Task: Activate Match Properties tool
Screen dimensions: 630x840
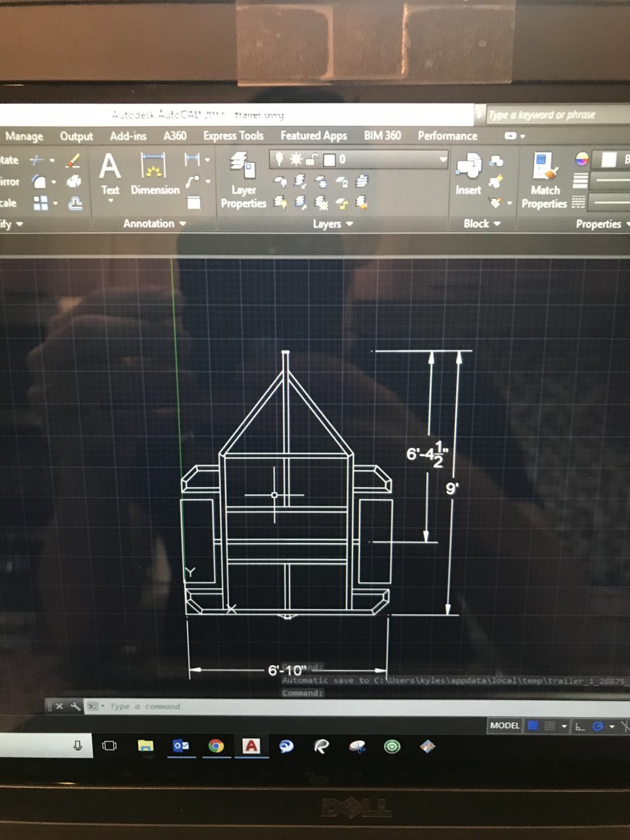Action: click(x=545, y=180)
